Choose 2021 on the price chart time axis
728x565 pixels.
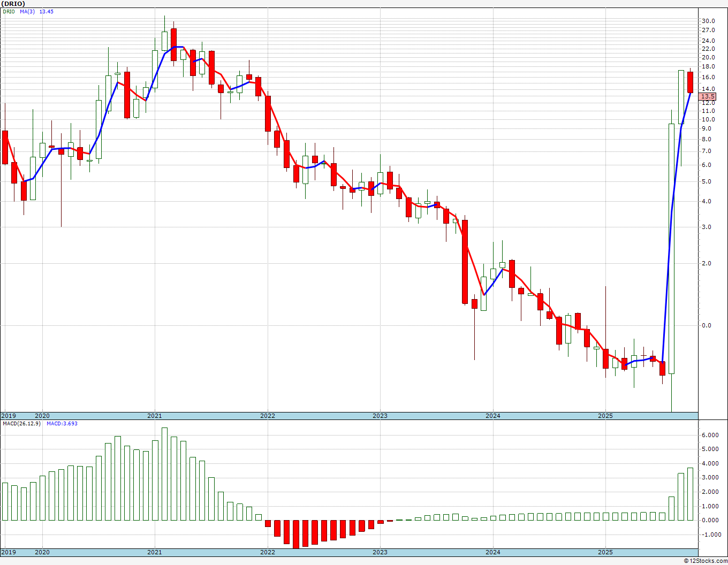click(155, 416)
